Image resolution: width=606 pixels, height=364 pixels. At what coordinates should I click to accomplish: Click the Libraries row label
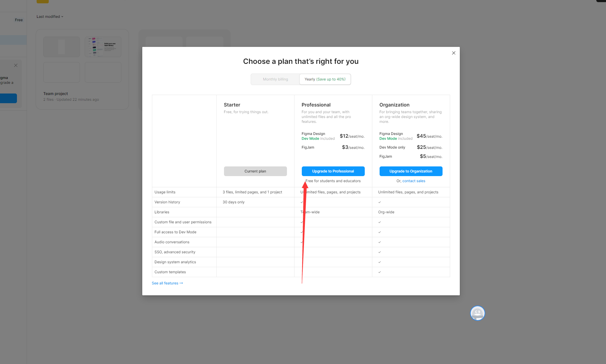click(162, 212)
